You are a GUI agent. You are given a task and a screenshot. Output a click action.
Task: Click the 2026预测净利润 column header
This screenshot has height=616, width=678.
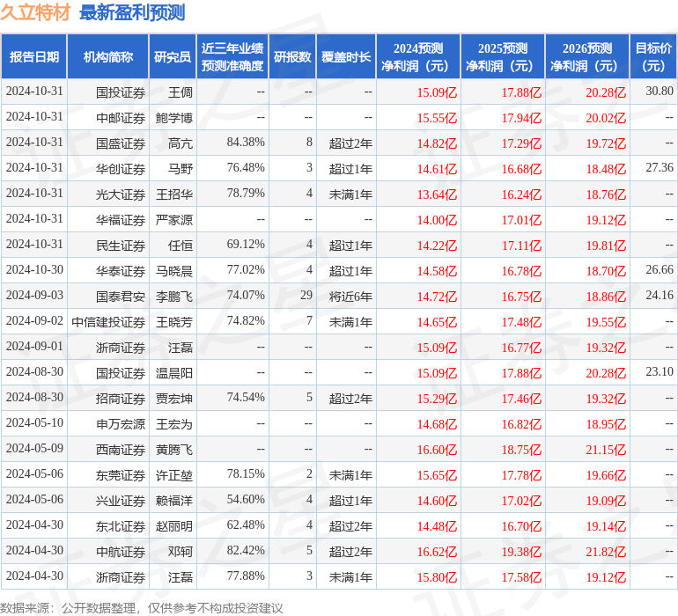click(587, 57)
